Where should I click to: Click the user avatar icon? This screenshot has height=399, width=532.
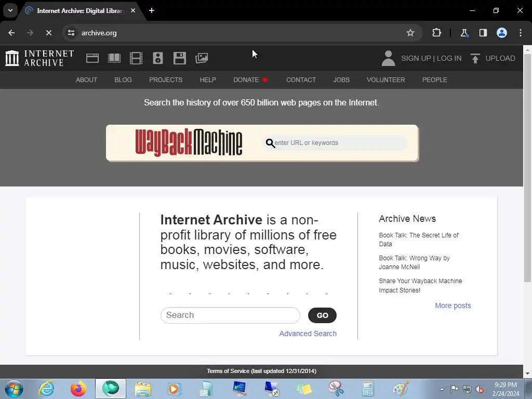388,58
